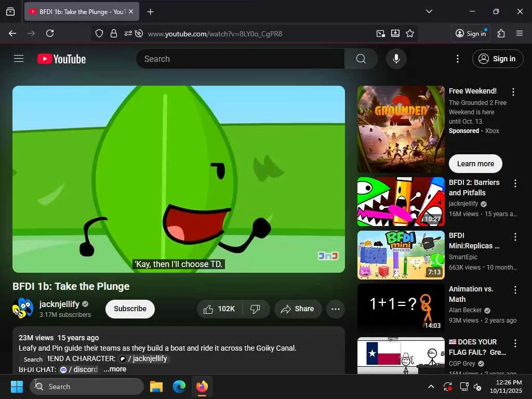Open more actions ellipsis under video

(x=336, y=309)
